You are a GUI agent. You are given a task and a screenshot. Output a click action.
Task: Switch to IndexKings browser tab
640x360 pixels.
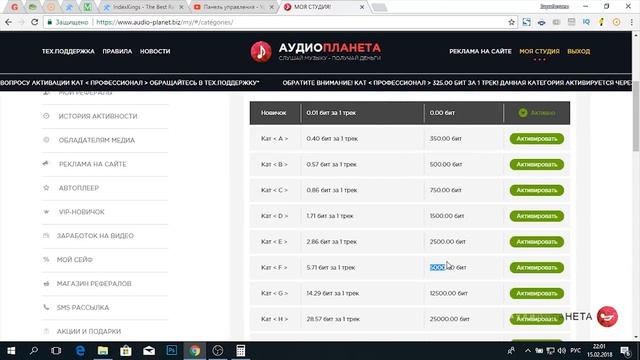coord(143,7)
